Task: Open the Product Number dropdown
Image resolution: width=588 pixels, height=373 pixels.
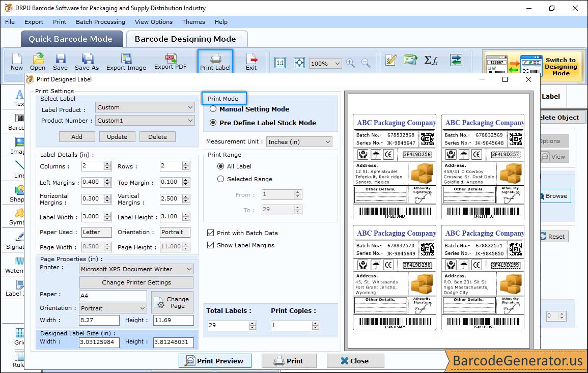Action: click(145, 120)
